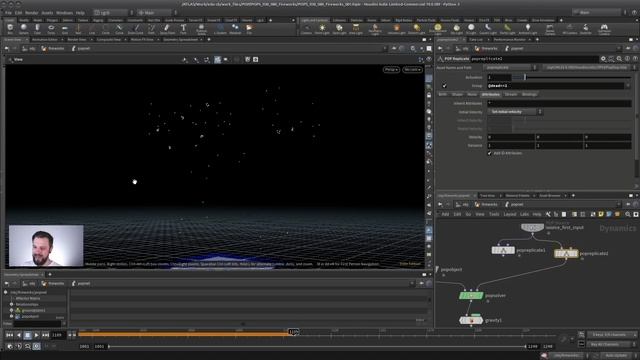Add a Point Light from the shelf
640x360 pixels.
tap(322, 29)
